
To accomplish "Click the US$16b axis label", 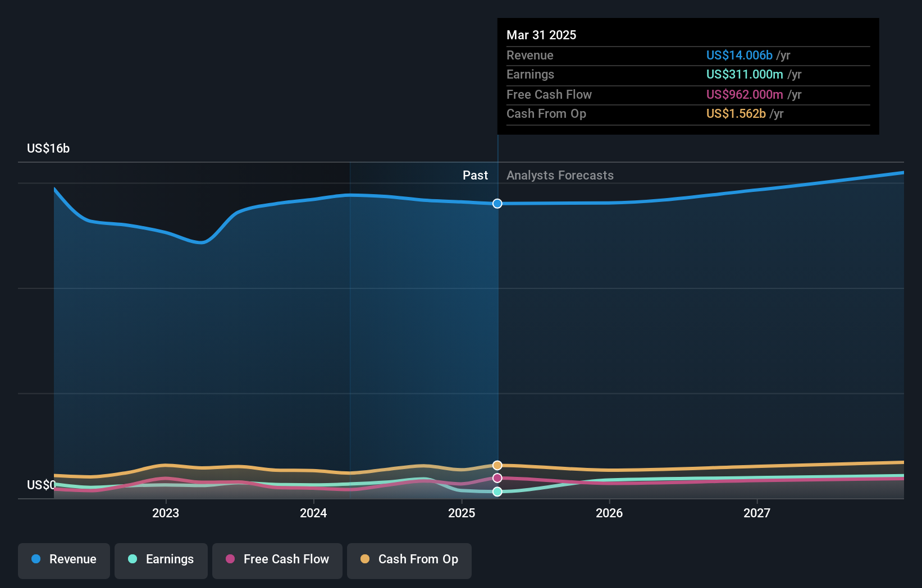I will pyautogui.click(x=48, y=148).
